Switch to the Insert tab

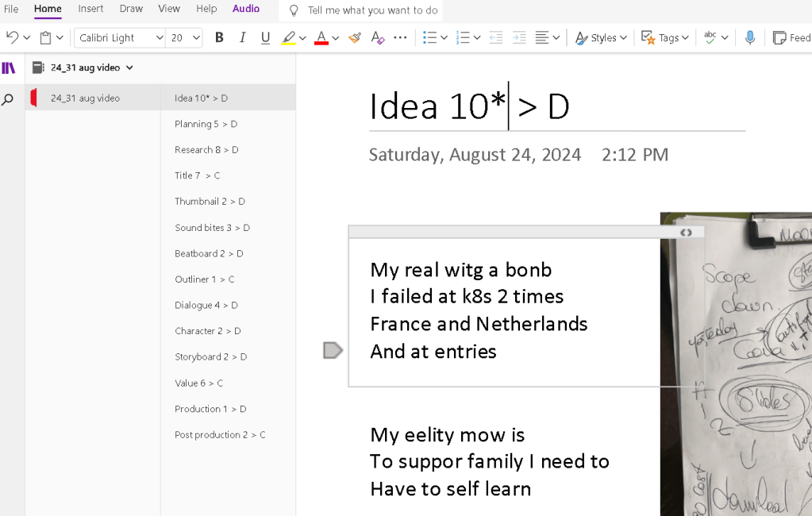pyautogui.click(x=90, y=9)
